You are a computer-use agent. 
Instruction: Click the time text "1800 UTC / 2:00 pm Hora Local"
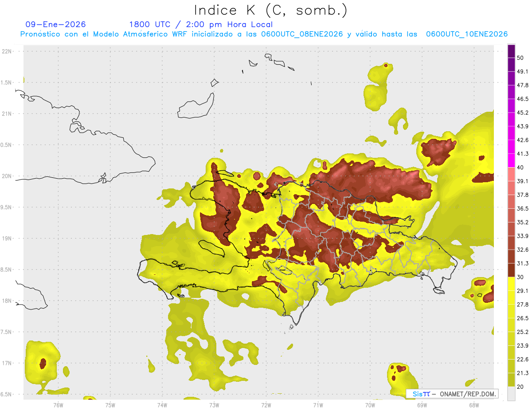(x=201, y=24)
